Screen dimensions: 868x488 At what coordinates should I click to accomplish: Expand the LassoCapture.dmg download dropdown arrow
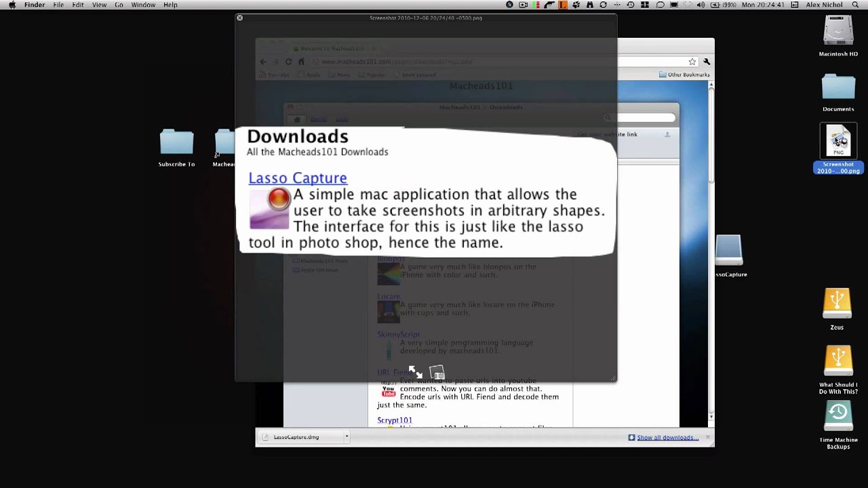coord(347,437)
